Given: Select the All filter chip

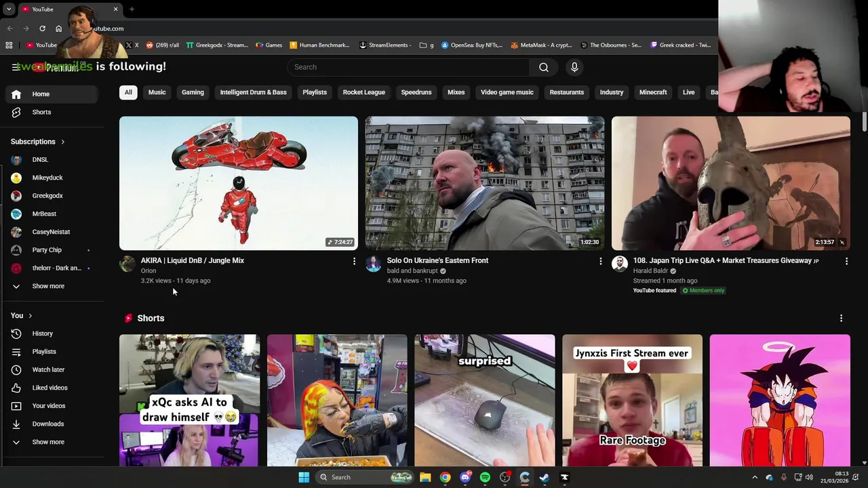Looking at the screenshot, I should pos(128,92).
